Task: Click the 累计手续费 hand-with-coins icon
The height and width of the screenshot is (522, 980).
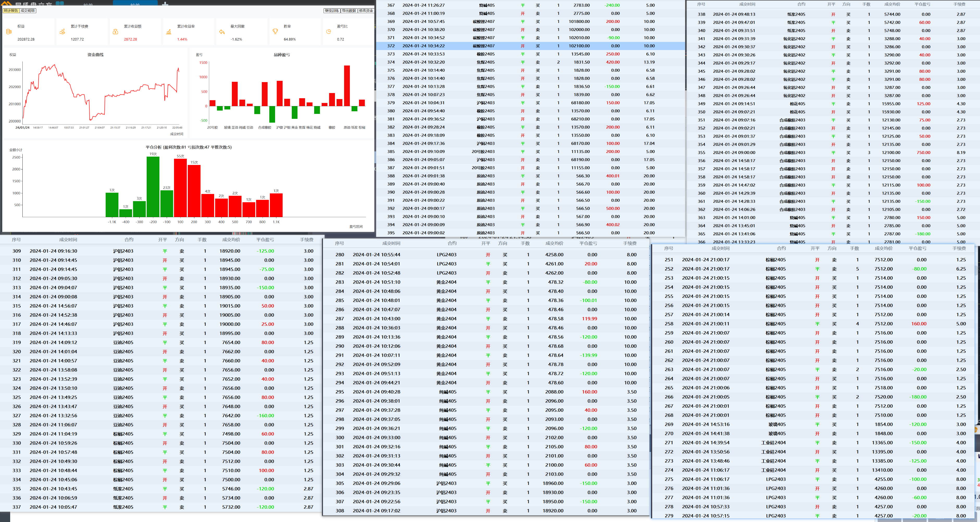Action: coord(62,32)
